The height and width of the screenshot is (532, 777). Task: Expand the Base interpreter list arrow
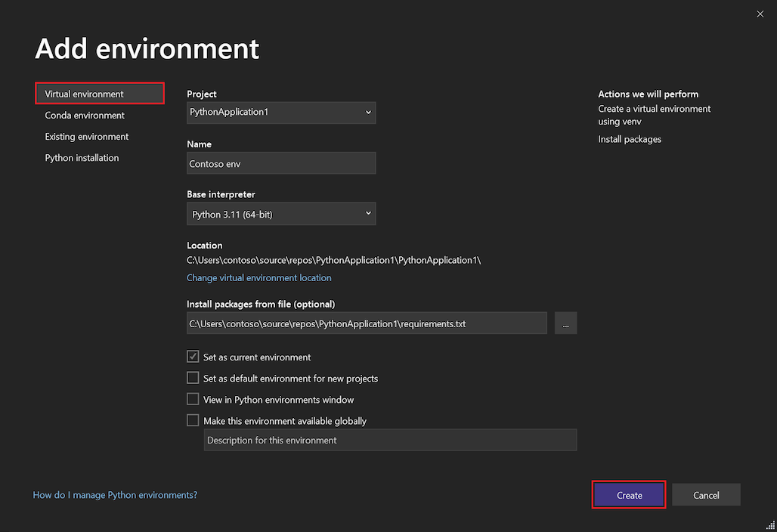(x=367, y=213)
